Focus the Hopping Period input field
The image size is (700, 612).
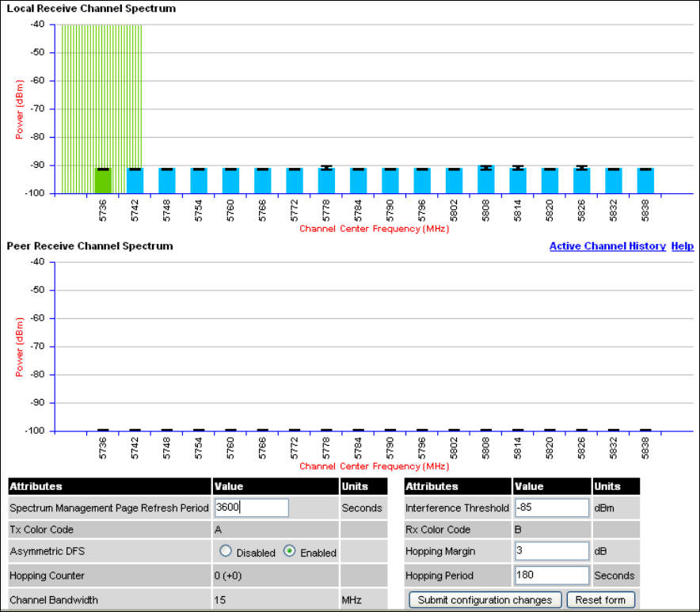coord(552,576)
